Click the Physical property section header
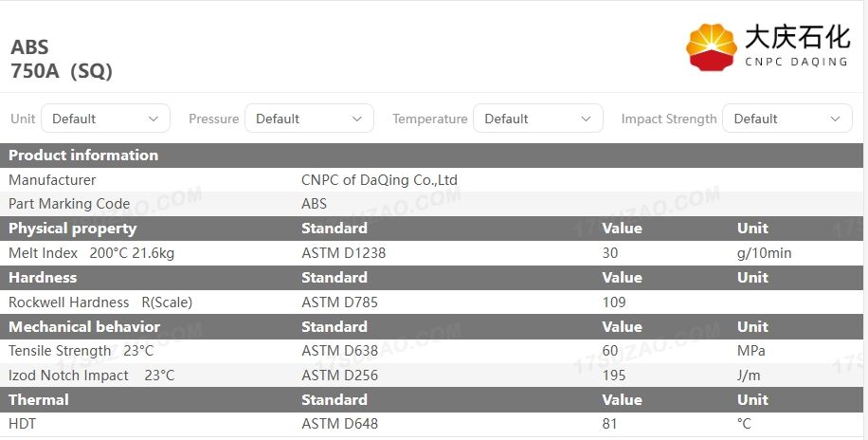The width and height of the screenshot is (868, 440). coord(73,229)
